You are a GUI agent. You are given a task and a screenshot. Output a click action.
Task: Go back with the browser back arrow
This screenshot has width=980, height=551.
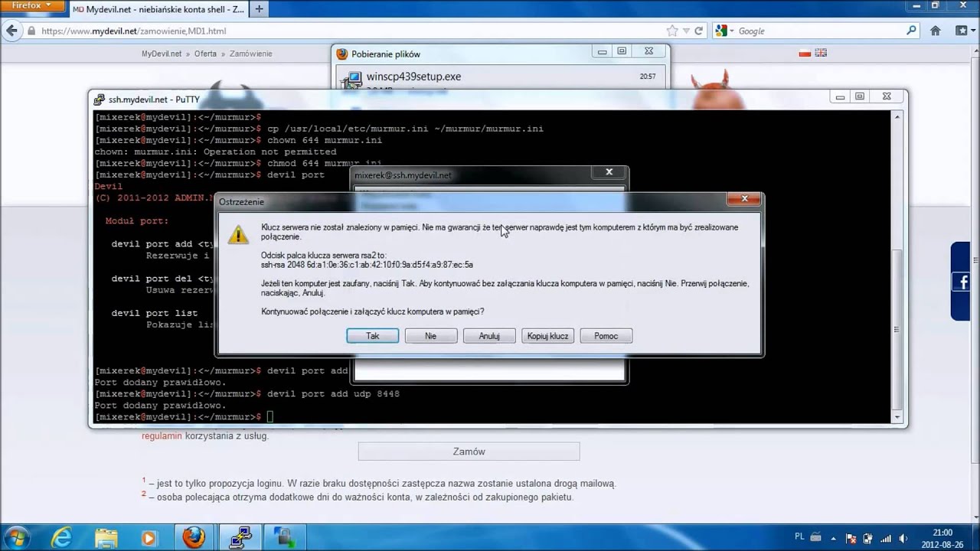[11, 31]
